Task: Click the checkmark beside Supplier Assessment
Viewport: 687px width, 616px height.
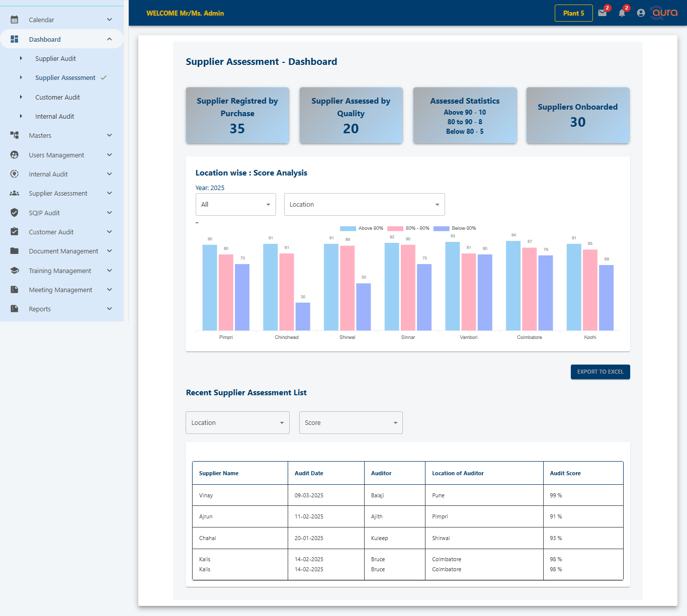Action: pyautogui.click(x=104, y=77)
